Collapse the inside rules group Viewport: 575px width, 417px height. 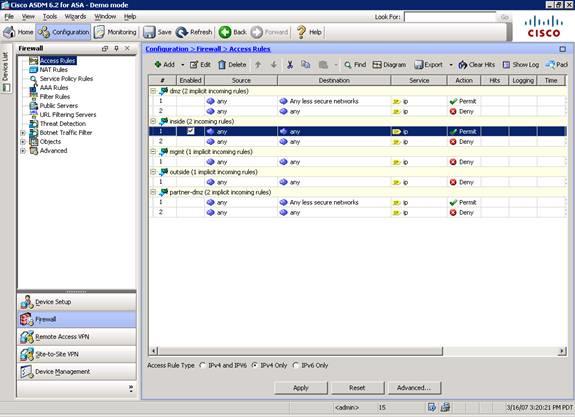tap(153, 121)
